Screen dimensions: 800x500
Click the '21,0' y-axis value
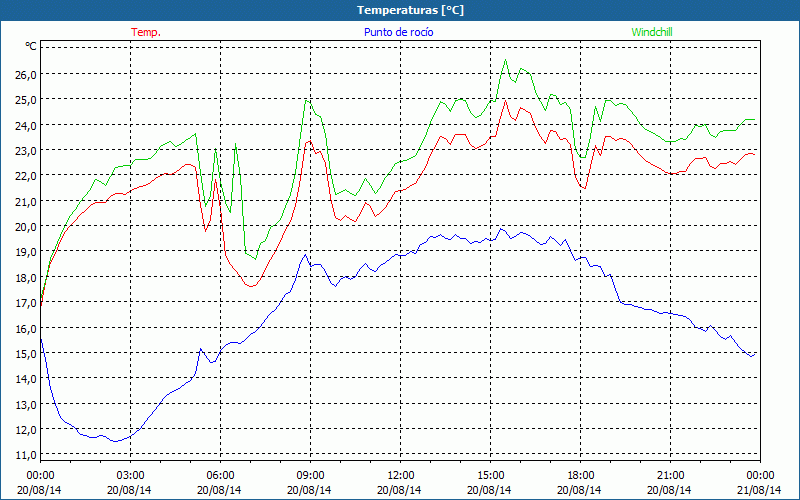[26, 202]
